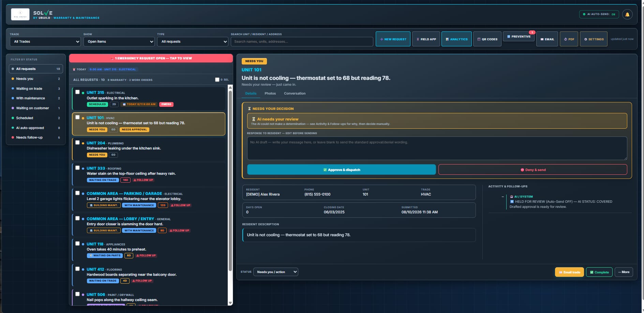
Task: Open the Unit 204 dishwasher leaking request
Action: point(149,149)
